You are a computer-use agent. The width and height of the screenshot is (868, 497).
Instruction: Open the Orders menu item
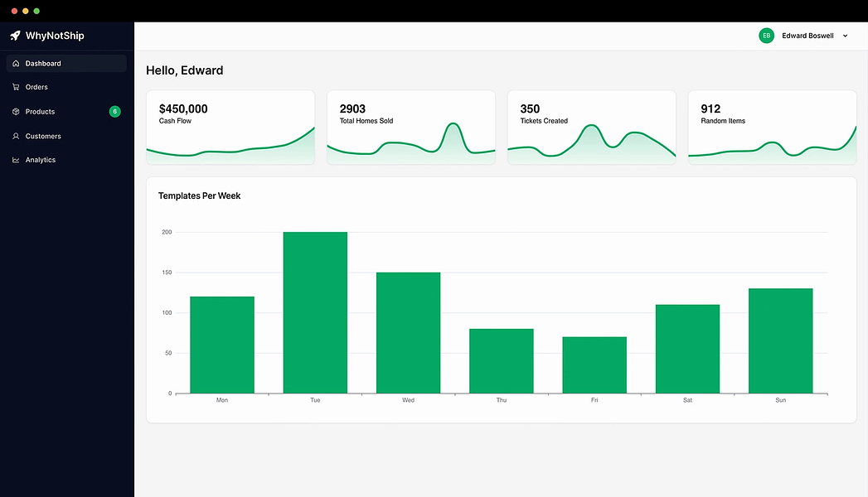tap(66, 87)
